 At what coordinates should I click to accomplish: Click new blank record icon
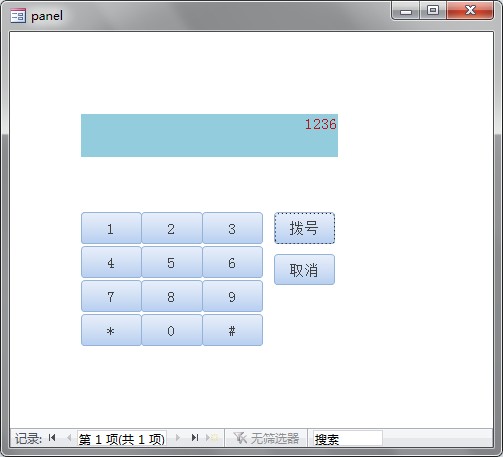[x=212, y=437]
